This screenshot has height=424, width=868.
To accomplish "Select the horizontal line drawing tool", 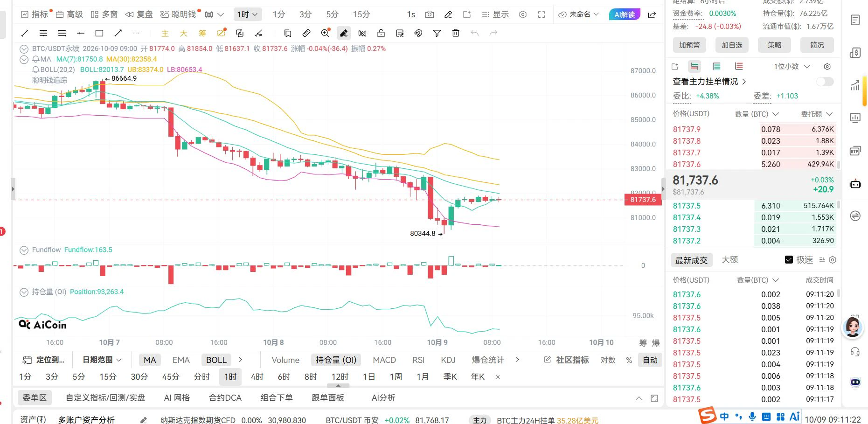I will (x=80, y=33).
